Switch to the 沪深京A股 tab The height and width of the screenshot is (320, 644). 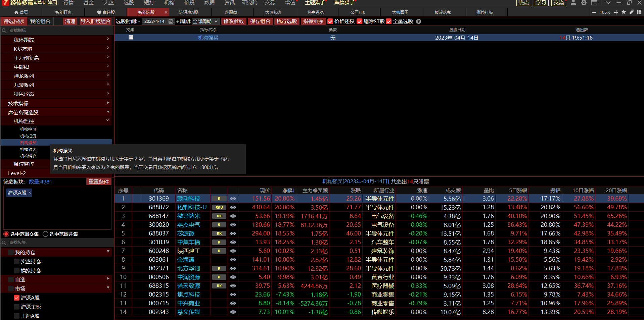point(189,12)
